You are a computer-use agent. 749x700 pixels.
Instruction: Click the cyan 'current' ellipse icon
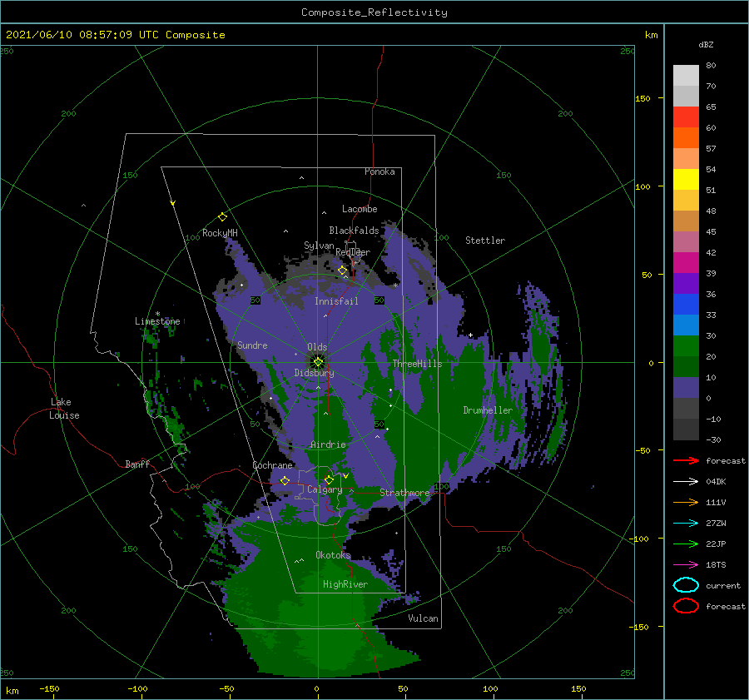tap(686, 585)
